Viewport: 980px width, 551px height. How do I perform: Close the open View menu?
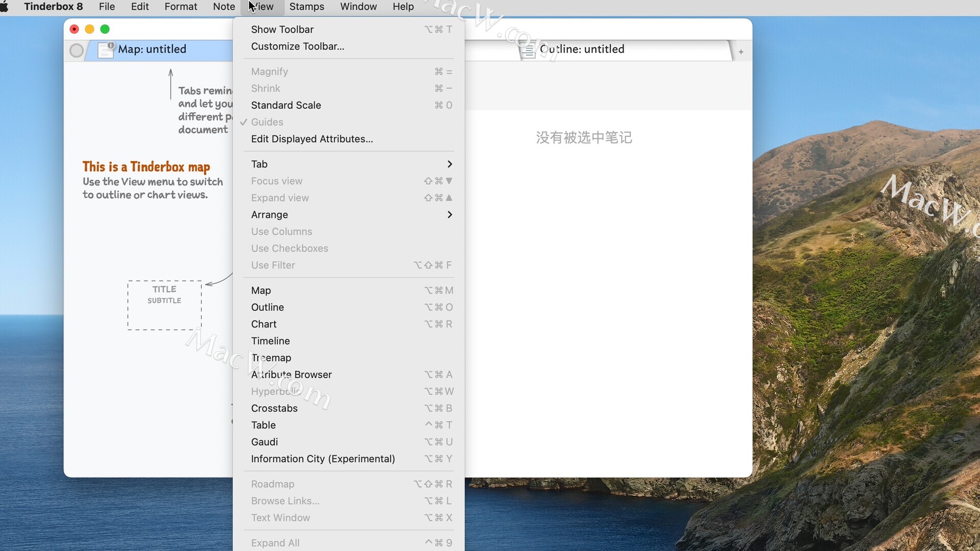(262, 7)
